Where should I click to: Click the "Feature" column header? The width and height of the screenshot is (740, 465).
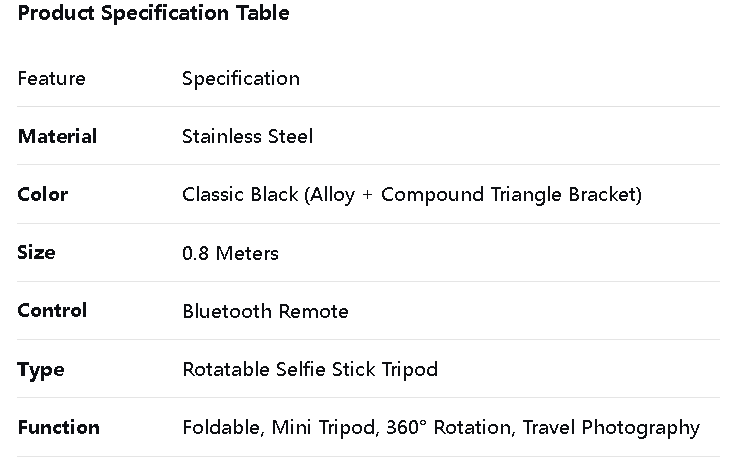[x=51, y=78]
